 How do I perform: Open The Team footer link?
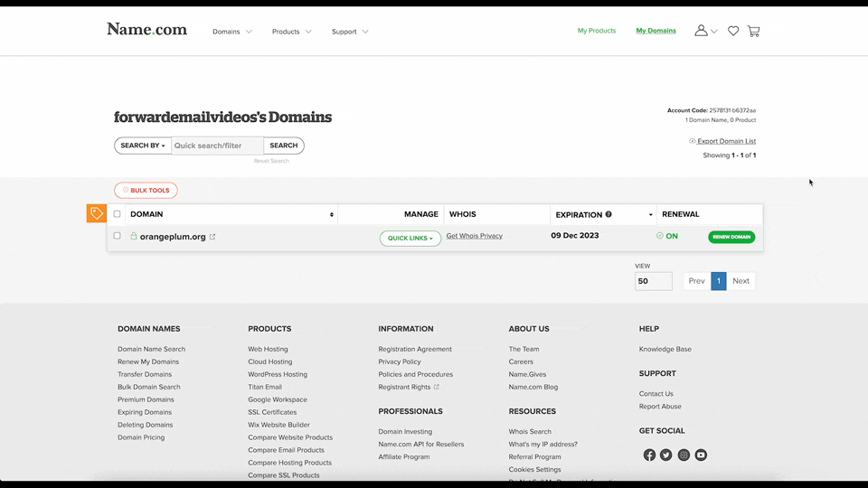click(x=524, y=349)
